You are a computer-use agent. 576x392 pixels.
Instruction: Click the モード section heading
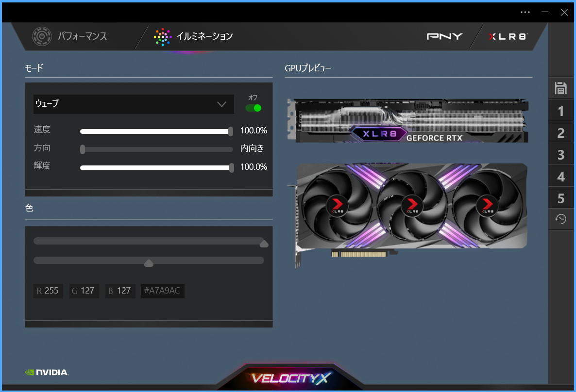34,68
